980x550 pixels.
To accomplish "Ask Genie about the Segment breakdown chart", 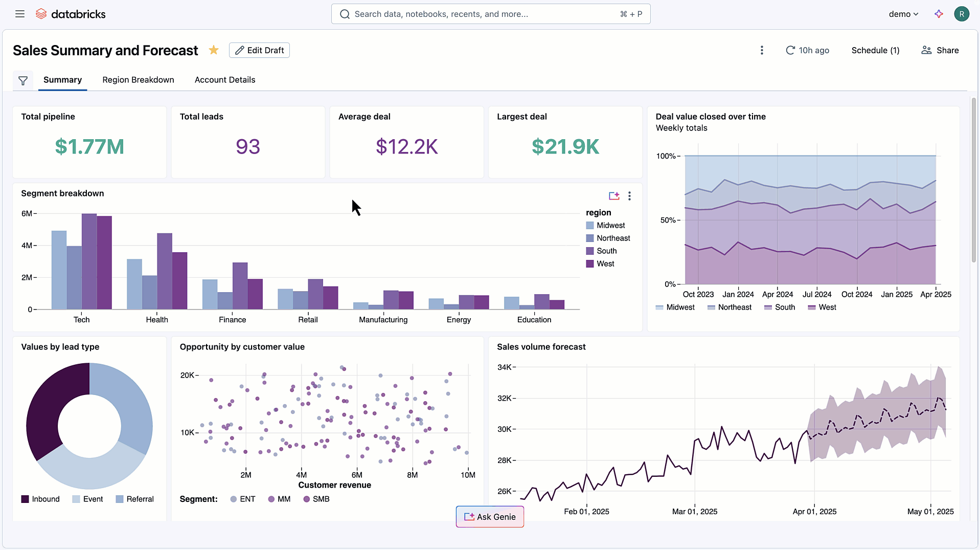I will coord(614,196).
